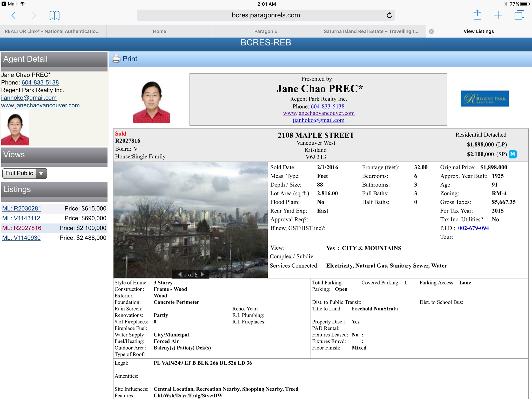532x399 pixels.
Task: Reload the page with refresh icon
Action: point(389,15)
